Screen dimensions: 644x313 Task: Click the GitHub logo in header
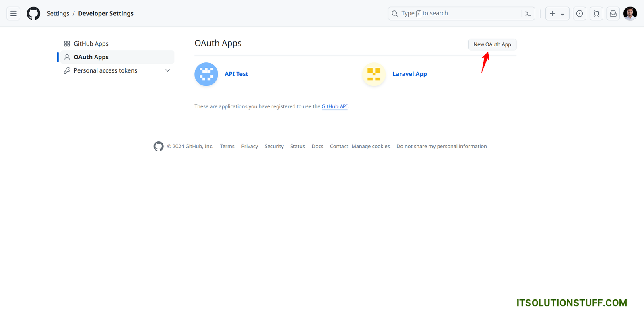point(33,13)
